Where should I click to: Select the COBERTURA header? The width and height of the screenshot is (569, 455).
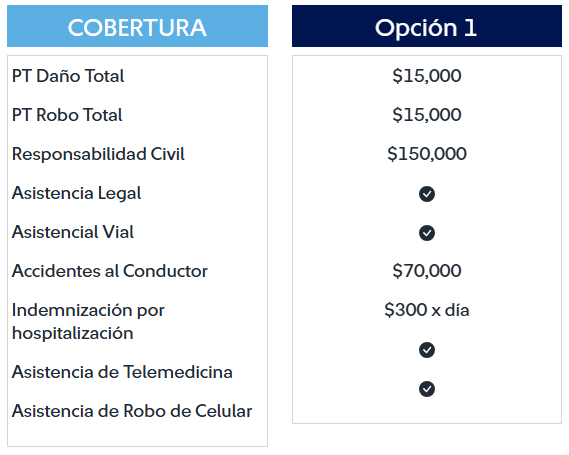coord(138,26)
